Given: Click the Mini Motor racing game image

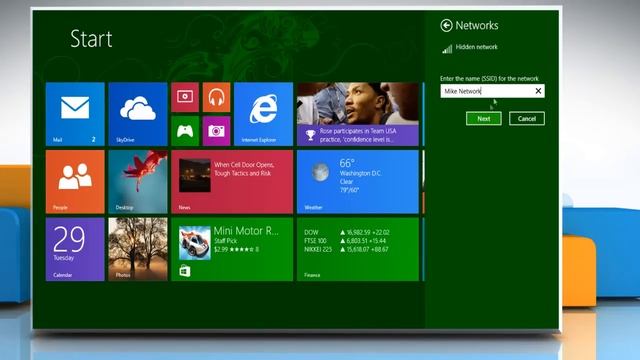Looking at the screenshot, I should tap(195, 243).
